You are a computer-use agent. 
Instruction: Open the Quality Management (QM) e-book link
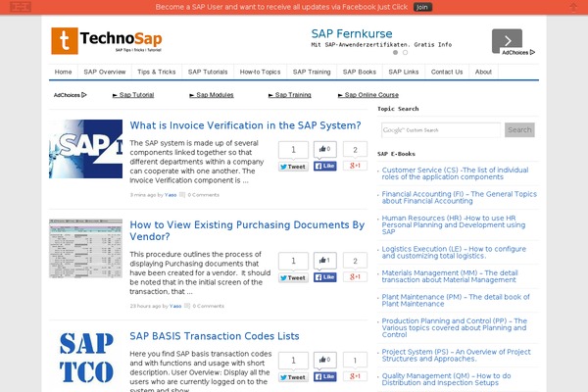click(x=446, y=379)
